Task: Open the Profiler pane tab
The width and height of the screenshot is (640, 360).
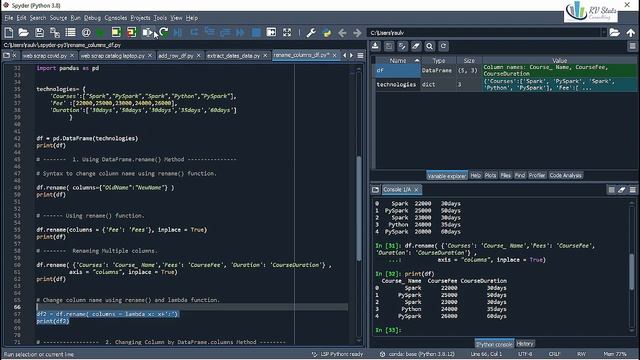Action: [x=537, y=176]
